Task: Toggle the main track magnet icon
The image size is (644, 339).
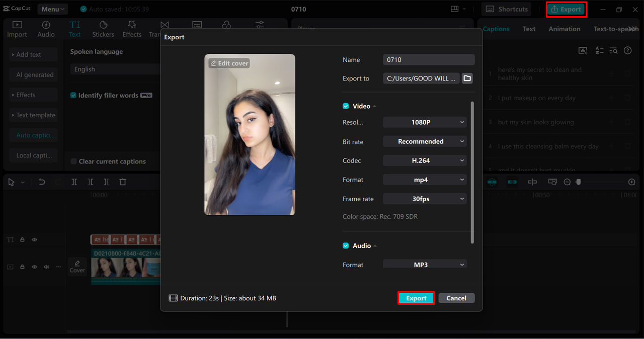Action: [493, 182]
